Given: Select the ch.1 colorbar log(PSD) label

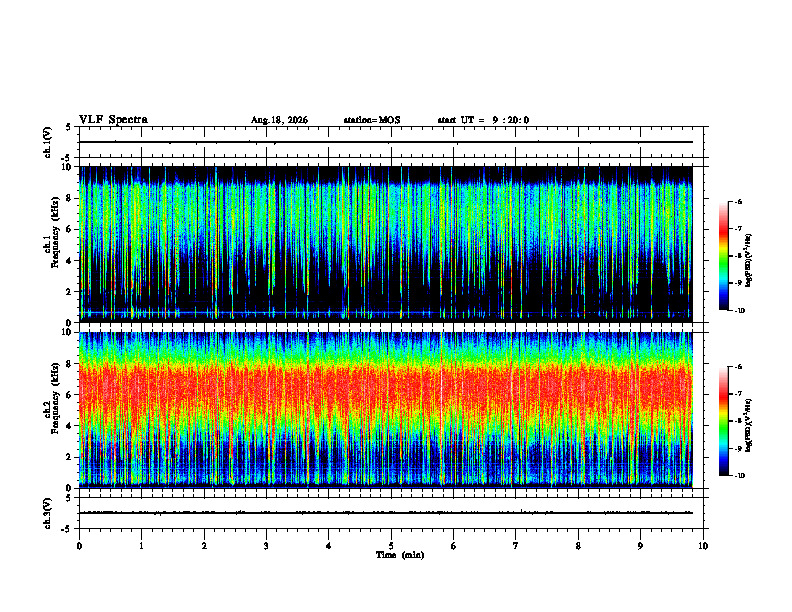Looking at the screenshot, I should [x=748, y=261].
